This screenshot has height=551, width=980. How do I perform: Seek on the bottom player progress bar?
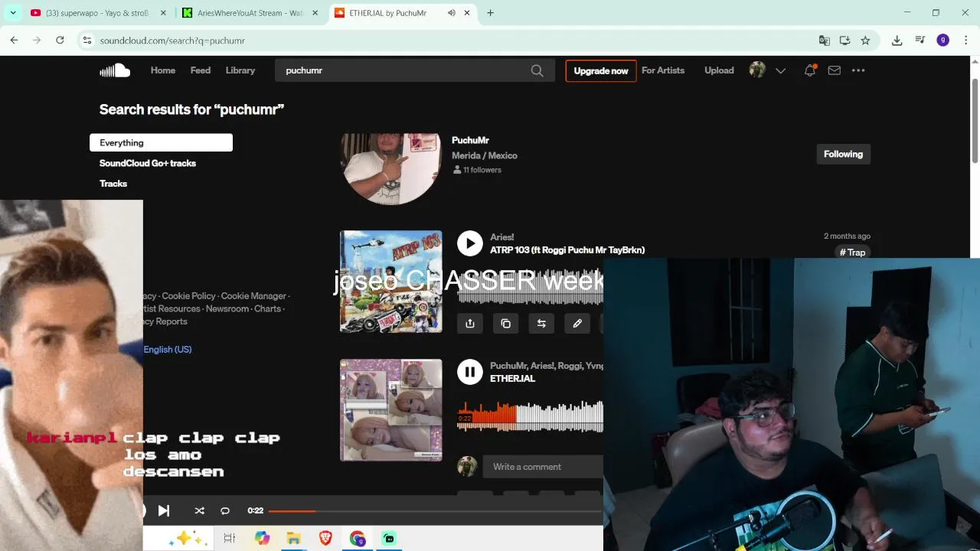(x=435, y=510)
